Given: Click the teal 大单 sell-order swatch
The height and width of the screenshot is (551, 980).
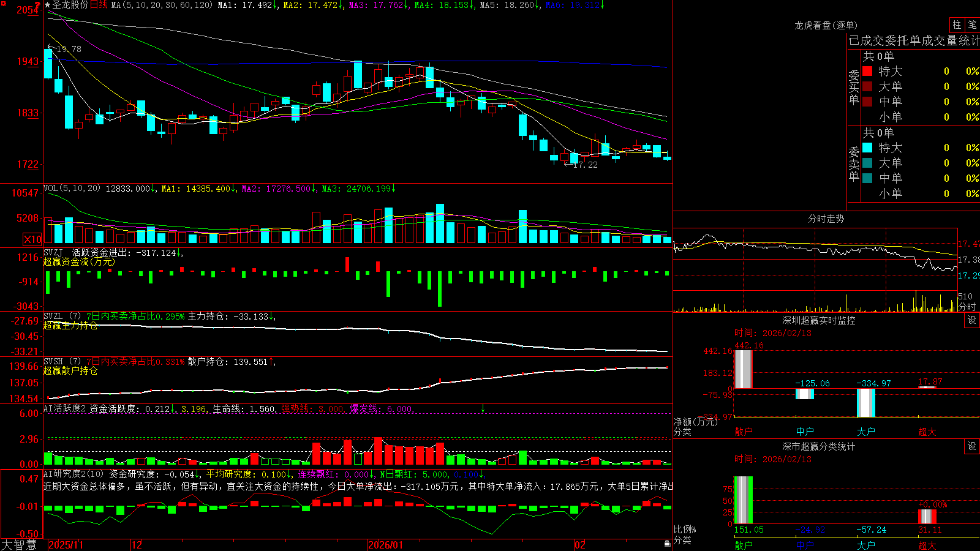Looking at the screenshot, I should pos(867,163).
